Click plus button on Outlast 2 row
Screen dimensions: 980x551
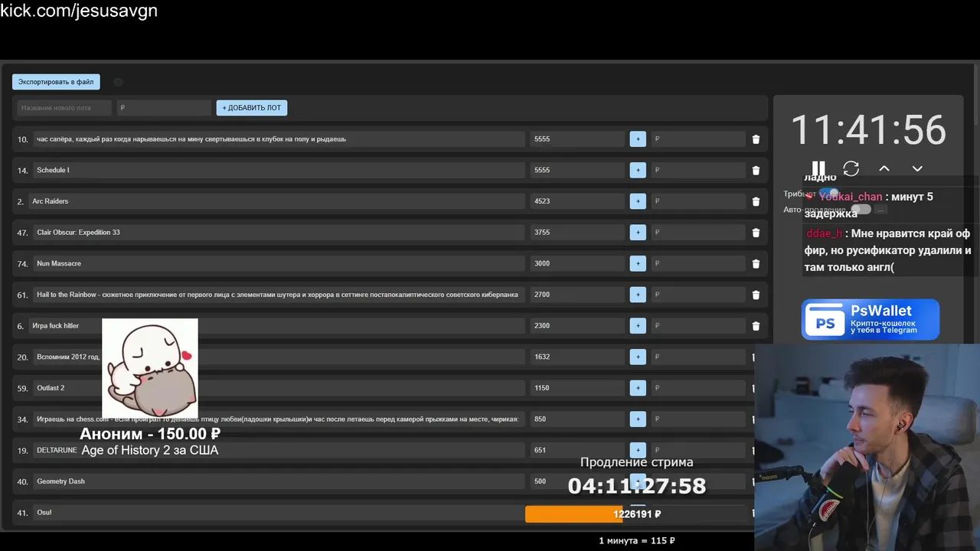(x=638, y=388)
